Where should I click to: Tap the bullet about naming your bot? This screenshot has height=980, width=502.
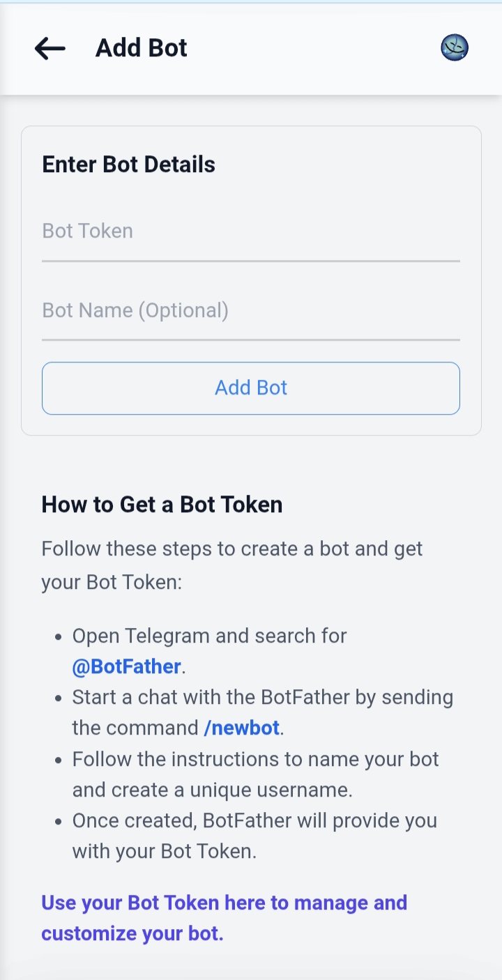tap(255, 774)
